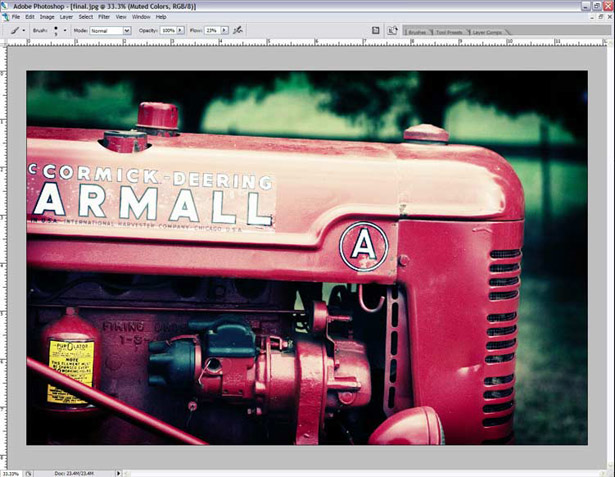Toggle the Brushes palette icon in options bar

(x=375, y=30)
